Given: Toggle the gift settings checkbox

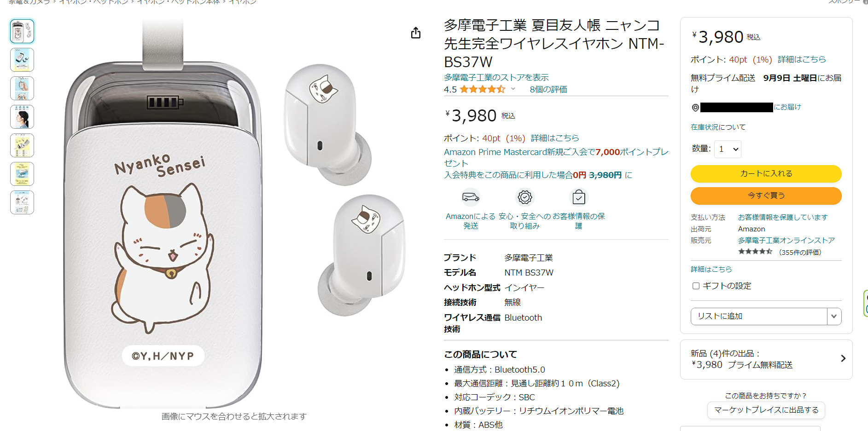Looking at the screenshot, I should point(696,286).
